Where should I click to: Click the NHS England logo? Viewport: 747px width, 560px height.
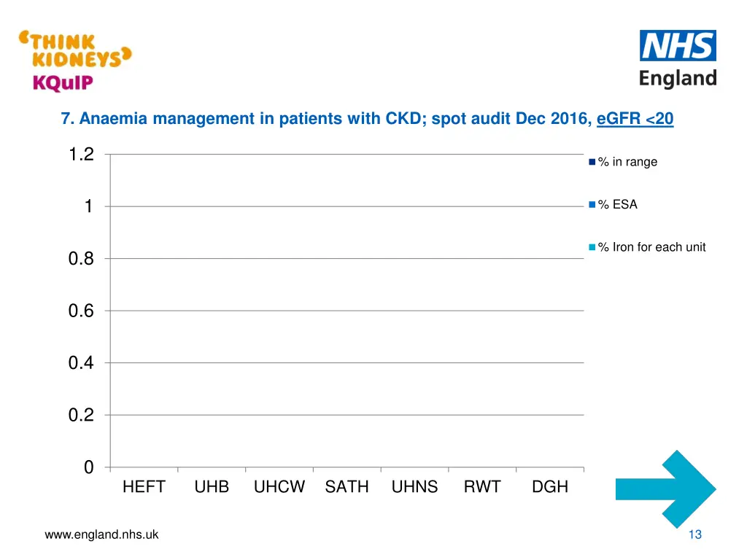(678, 59)
